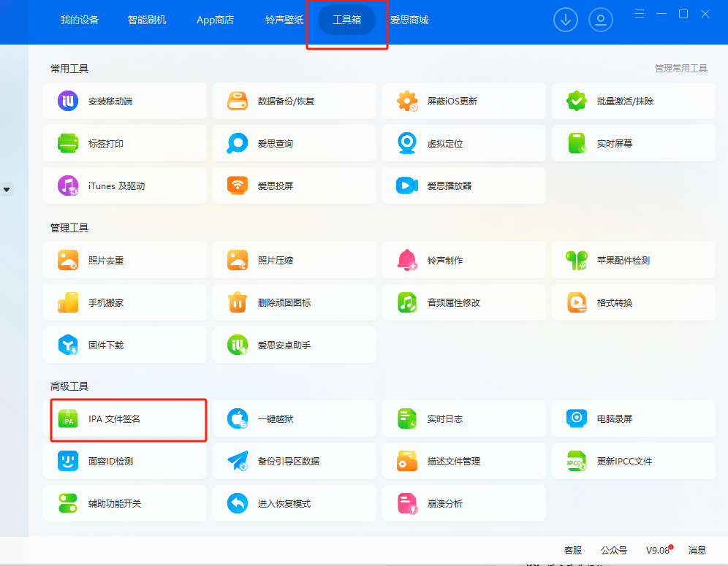Click the 一键越狱 label text
Image resolution: width=728 pixels, height=566 pixels.
276,419
